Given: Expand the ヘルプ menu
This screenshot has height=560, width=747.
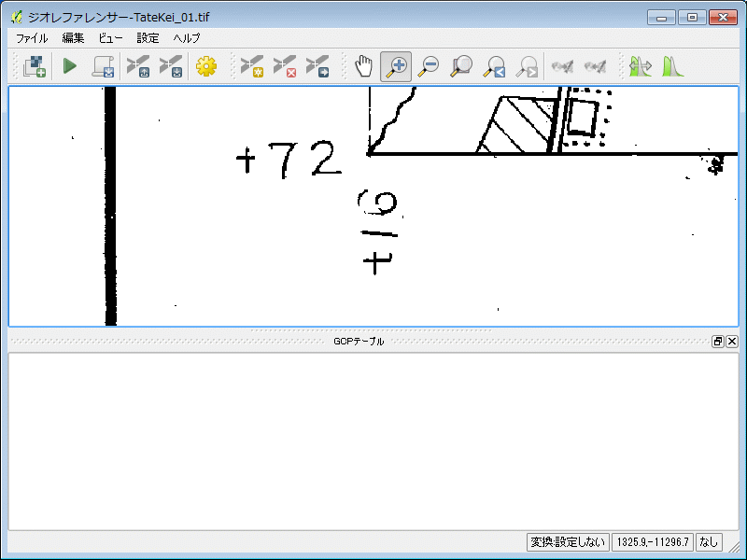Looking at the screenshot, I should (x=187, y=38).
